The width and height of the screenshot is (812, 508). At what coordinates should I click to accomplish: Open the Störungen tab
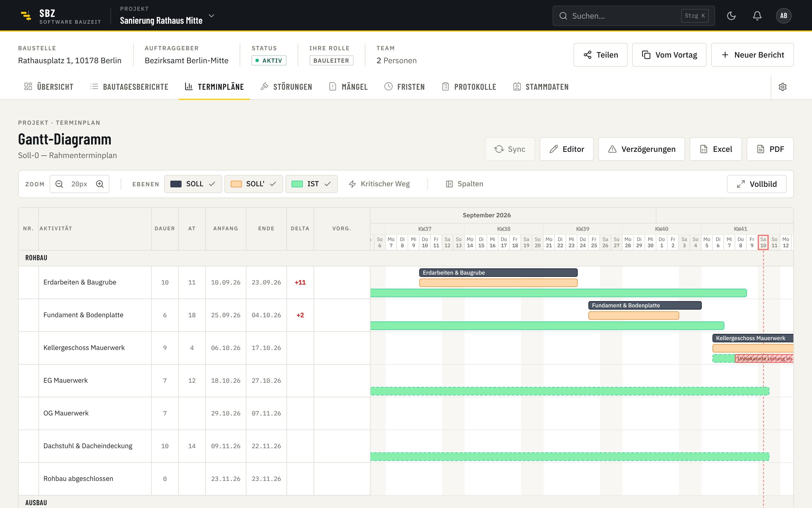point(286,87)
